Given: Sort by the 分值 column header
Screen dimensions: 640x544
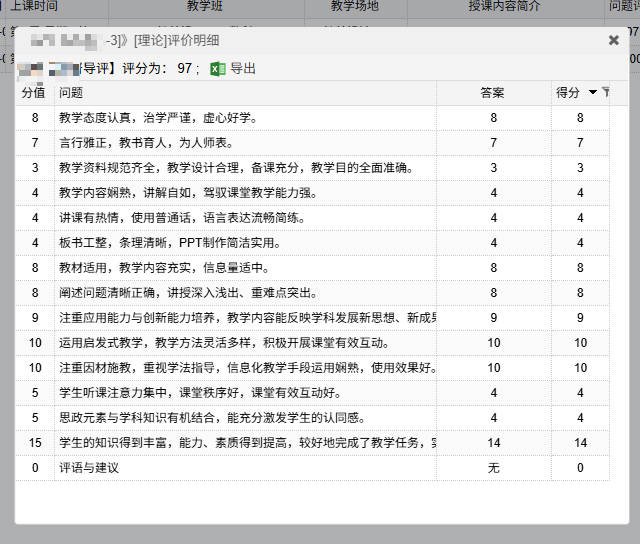Looking at the screenshot, I should (x=33, y=93).
